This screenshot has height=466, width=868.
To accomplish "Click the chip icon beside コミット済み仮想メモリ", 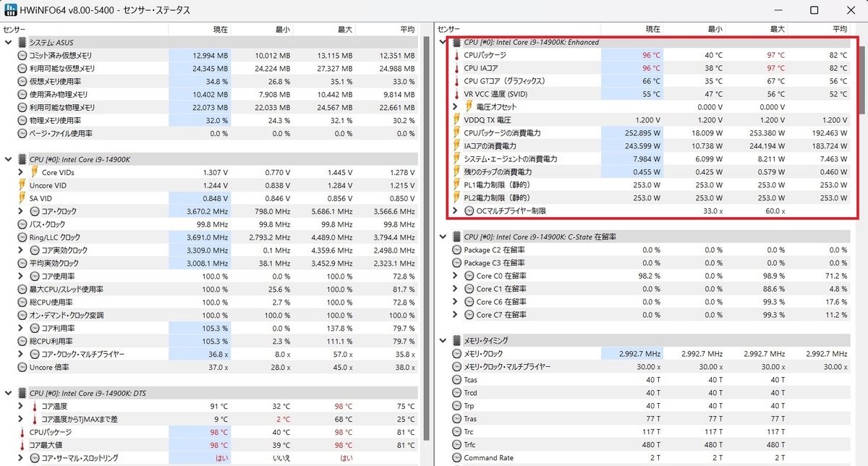I will click(x=22, y=56).
